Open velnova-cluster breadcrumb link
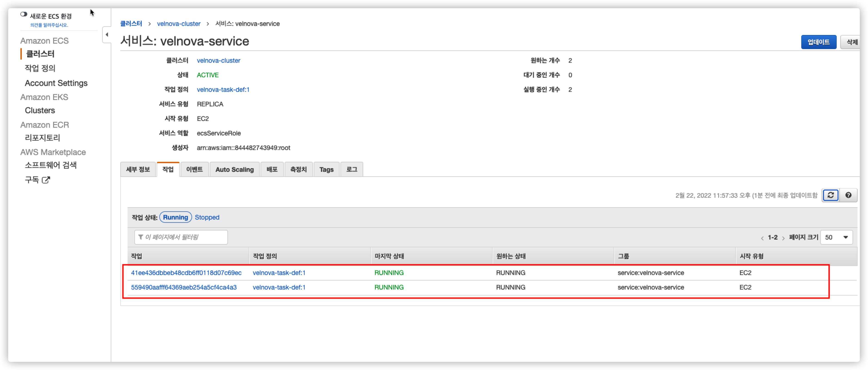 click(179, 24)
